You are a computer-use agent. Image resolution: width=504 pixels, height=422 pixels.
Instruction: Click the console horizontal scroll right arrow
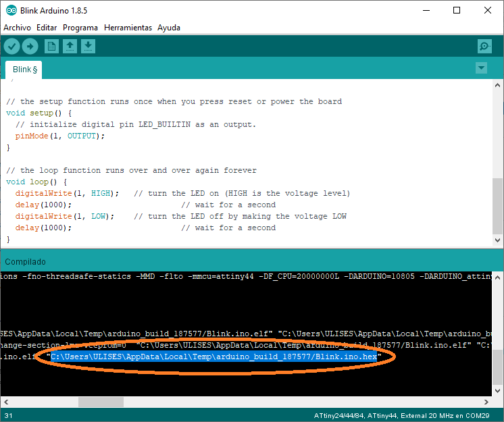[x=486, y=402]
